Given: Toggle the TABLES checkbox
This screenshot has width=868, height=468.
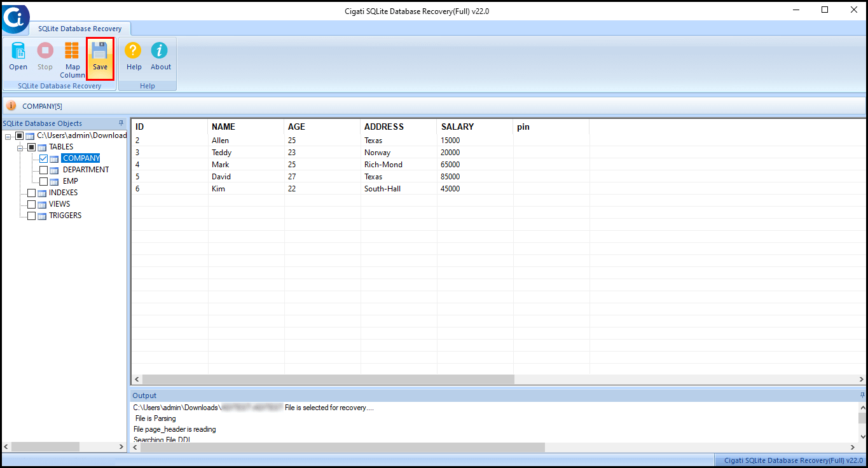Looking at the screenshot, I should click(x=31, y=147).
